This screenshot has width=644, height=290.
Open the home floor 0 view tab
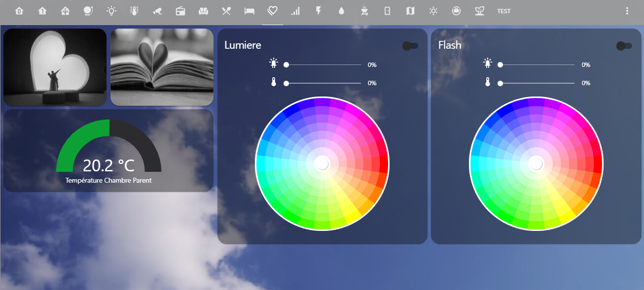(19, 11)
